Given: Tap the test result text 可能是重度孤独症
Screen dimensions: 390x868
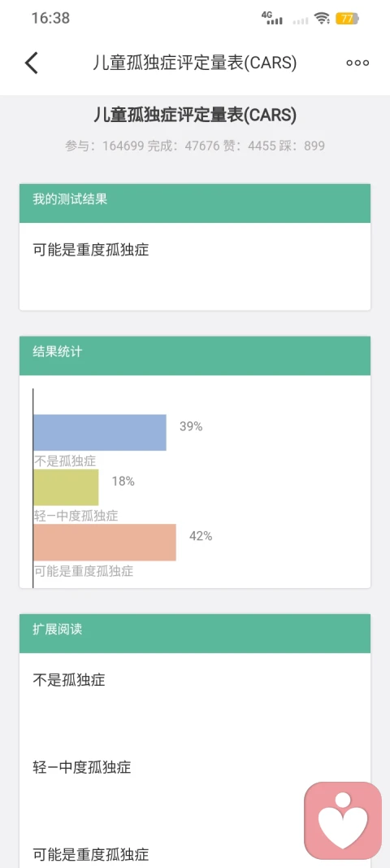Looking at the screenshot, I should 91,251.
